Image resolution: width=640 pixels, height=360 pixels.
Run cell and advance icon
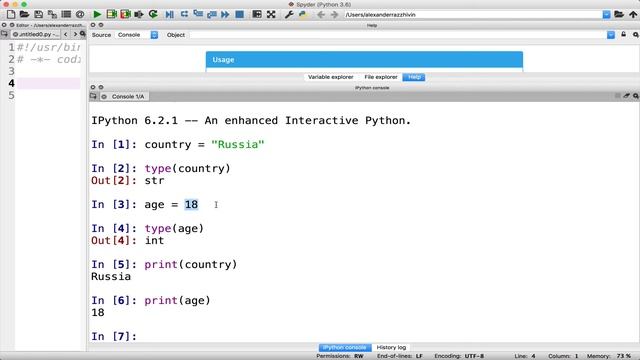(x=125, y=15)
